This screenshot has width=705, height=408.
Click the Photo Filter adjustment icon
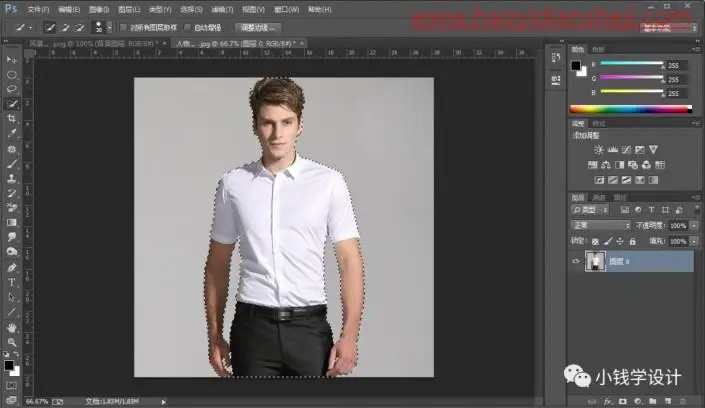[x=633, y=165]
